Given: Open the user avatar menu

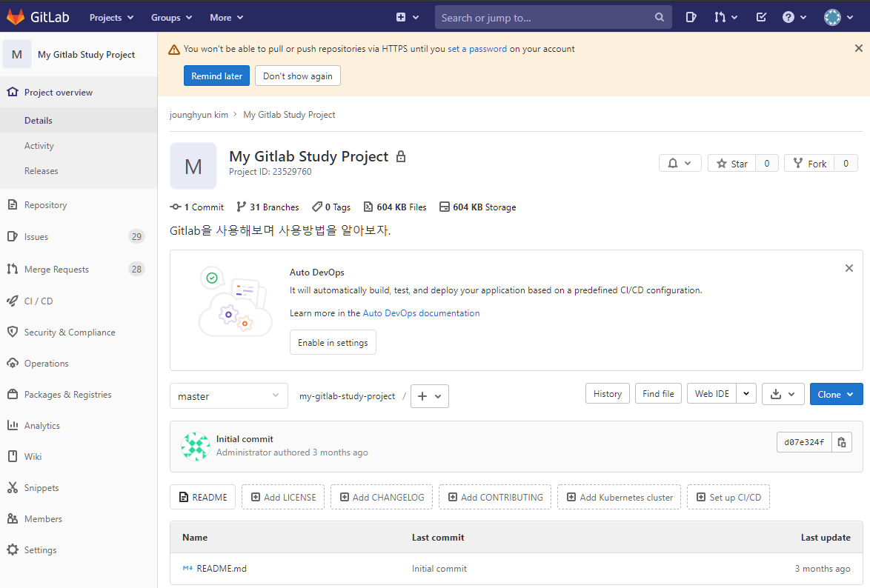Looking at the screenshot, I should click(x=838, y=18).
